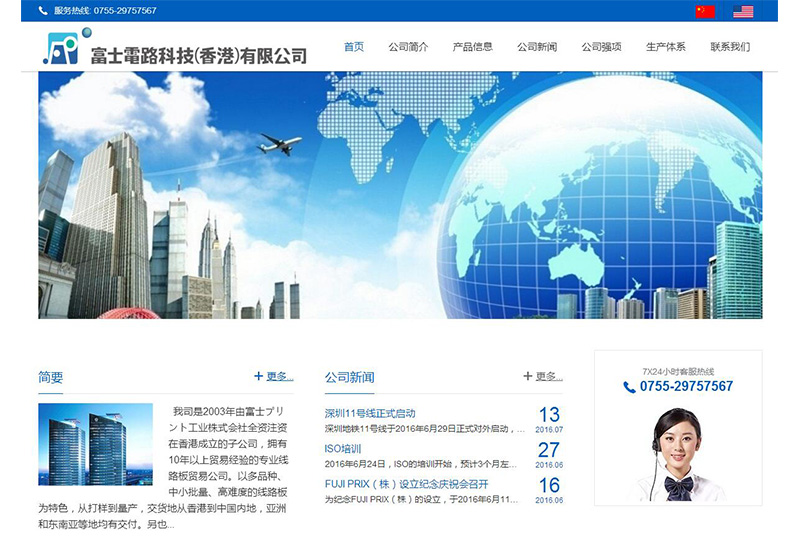Select 公司新闻 in the navigation bar
Viewport: 800px width, 550px height.
pyautogui.click(x=537, y=47)
